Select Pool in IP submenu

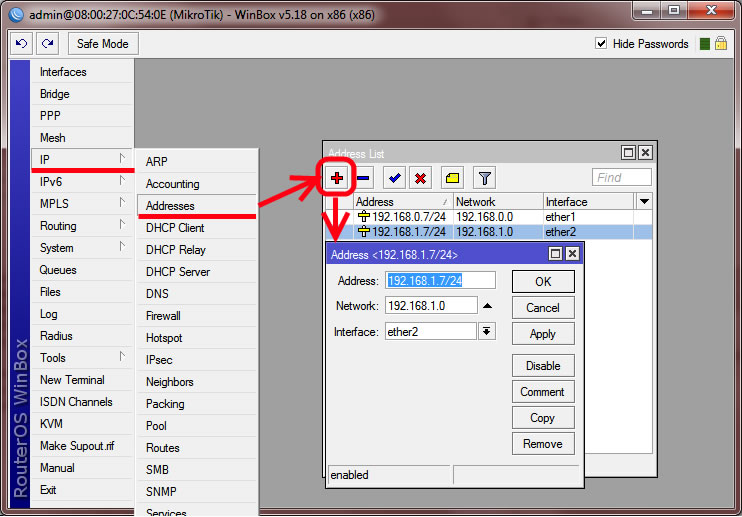pyautogui.click(x=197, y=426)
